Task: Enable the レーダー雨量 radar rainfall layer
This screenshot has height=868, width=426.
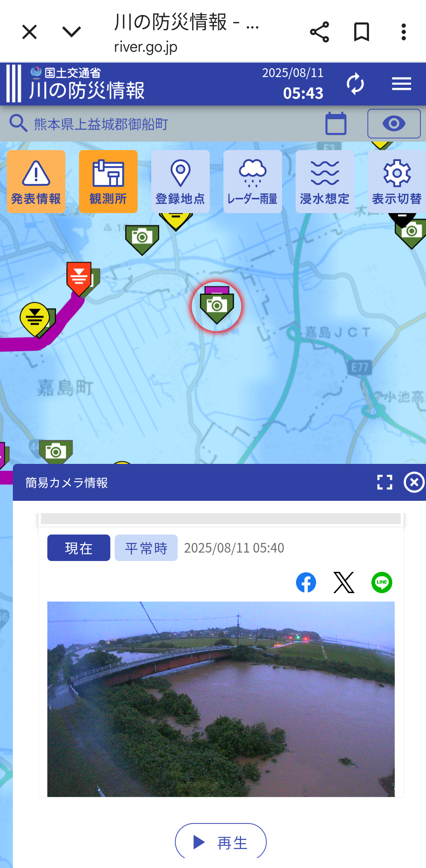Action: pos(253,181)
